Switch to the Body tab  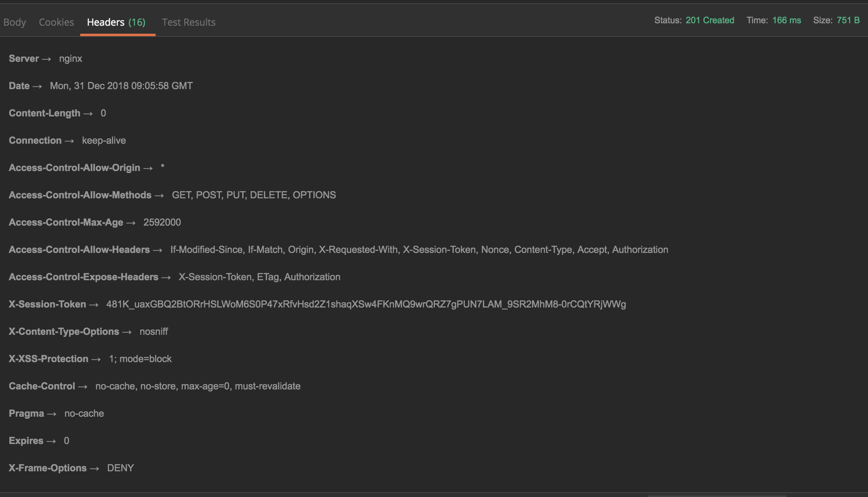pyautogui.click(x=14, y=22)
